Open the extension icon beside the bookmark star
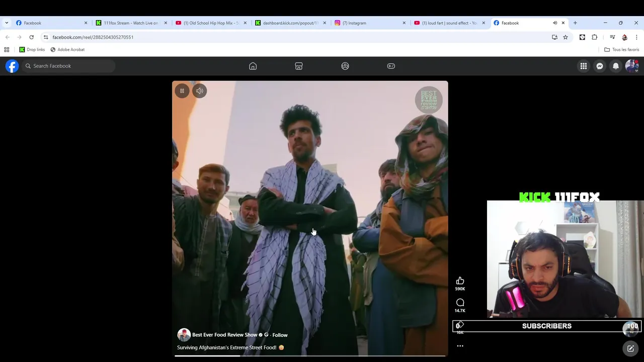 (x=582, y=37)
